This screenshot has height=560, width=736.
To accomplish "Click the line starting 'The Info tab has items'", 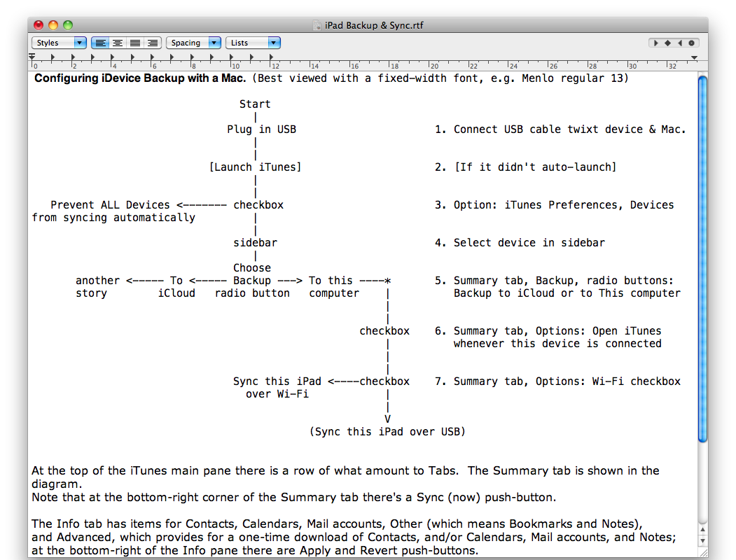I will pos(337,524).
